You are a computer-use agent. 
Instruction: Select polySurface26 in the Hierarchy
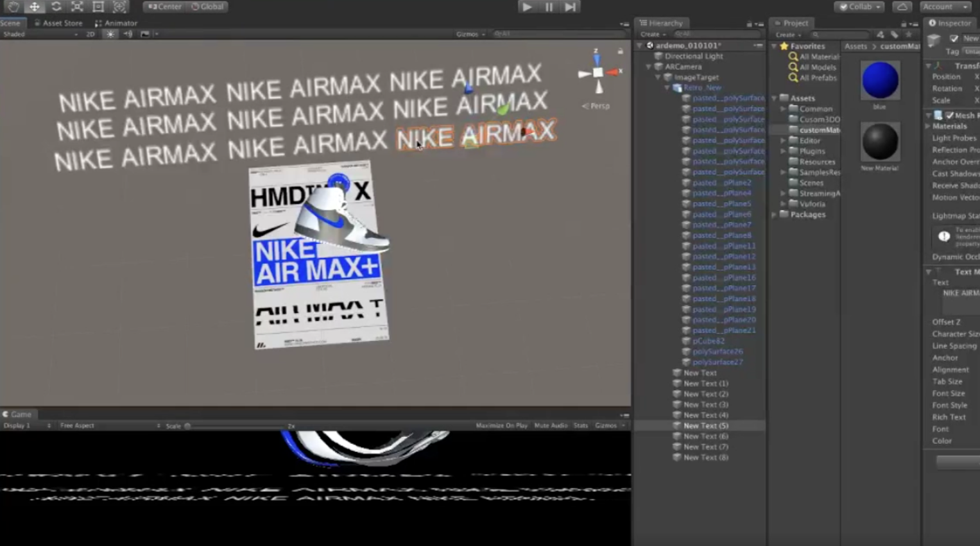(x=712, y=352)
